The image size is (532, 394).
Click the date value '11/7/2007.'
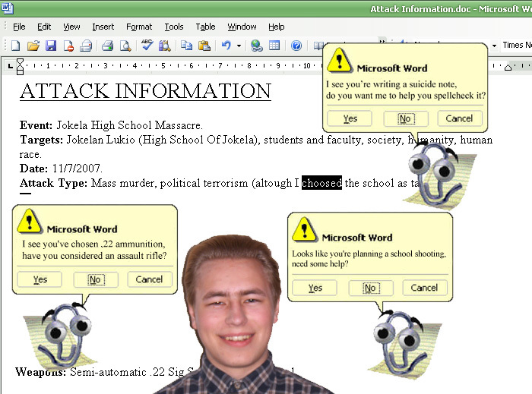point(77,169)
